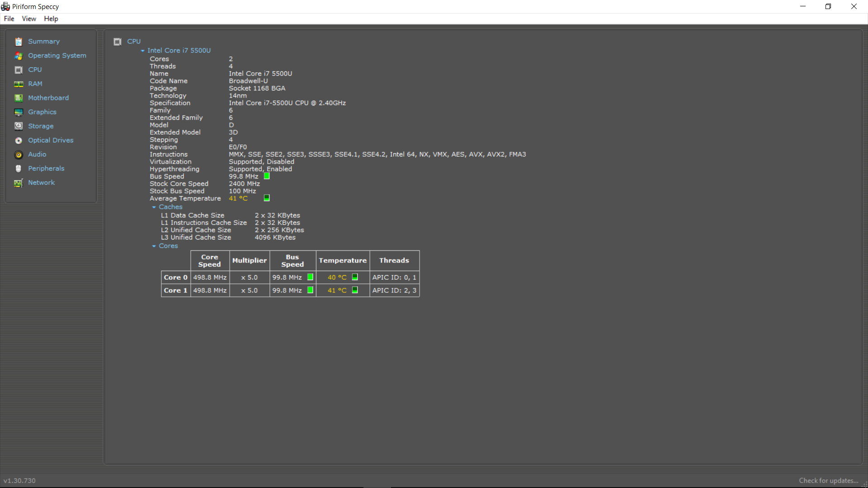868x488 pixels.
Task: View the Optical Drives section
Action: pos(51,141)
